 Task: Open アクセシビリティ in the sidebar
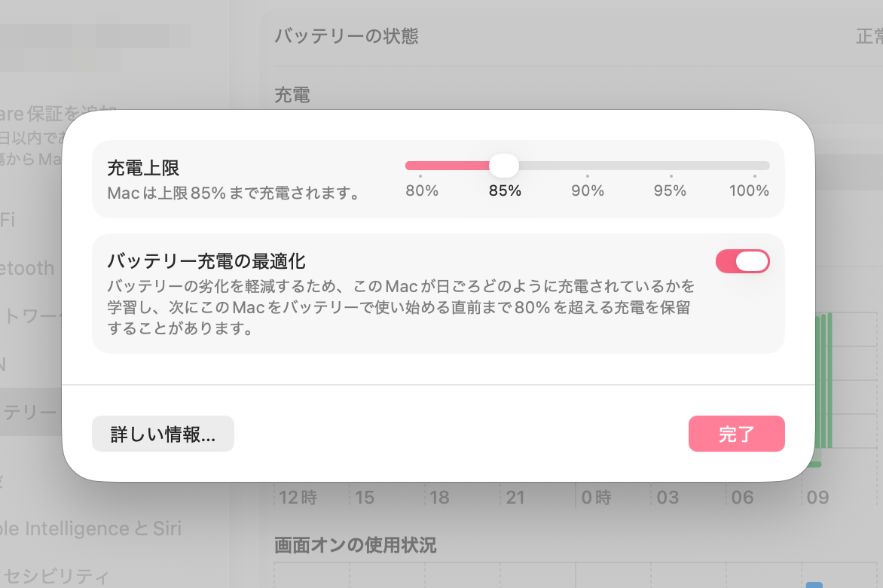coord(54,577)
